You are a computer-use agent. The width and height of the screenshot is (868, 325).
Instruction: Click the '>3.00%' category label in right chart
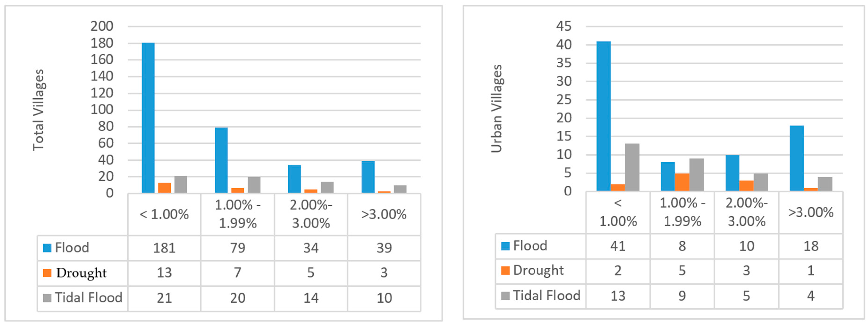point(811,212)
